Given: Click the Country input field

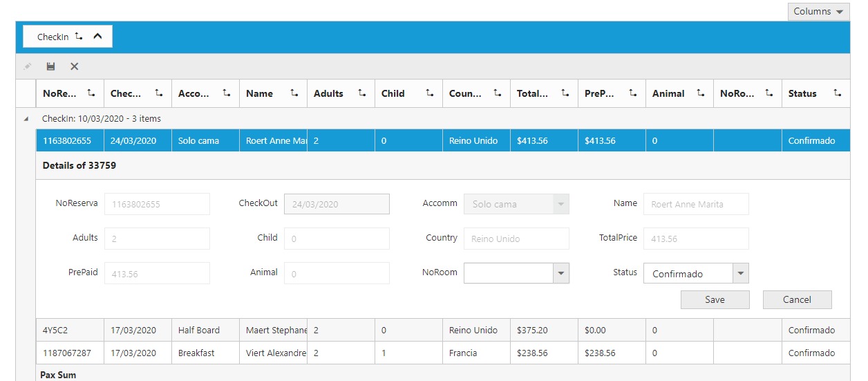Looking at the screenshot, I should point(516,239).
